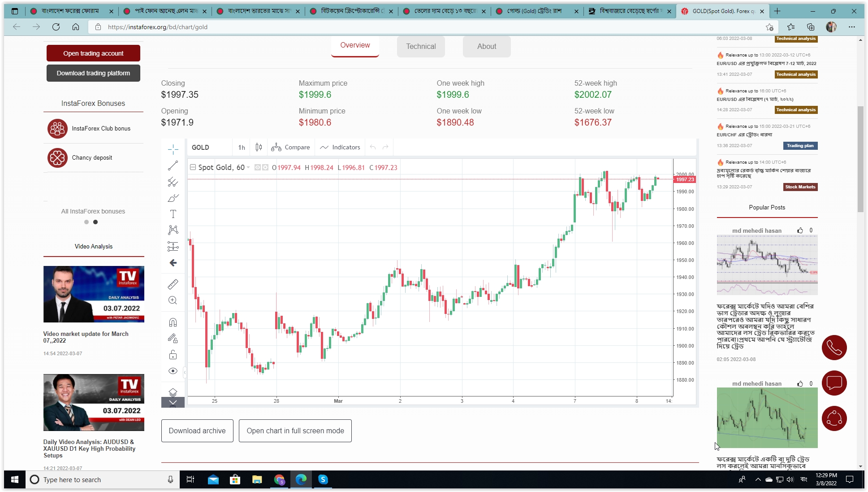This screenshot has height=492, width=868.
Task: Open EUR/CHF trading idea article link
Action: pyautogui.click(x=744, y=135)
